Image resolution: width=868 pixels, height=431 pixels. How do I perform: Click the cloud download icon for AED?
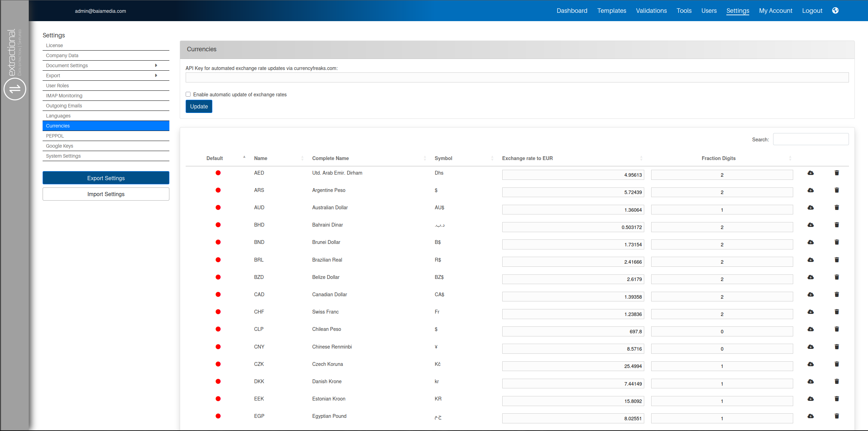click(x=811, y=173)
